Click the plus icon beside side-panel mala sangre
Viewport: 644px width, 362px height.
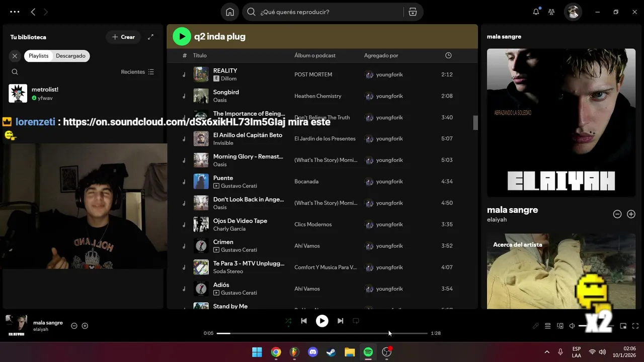pos(631,214)
